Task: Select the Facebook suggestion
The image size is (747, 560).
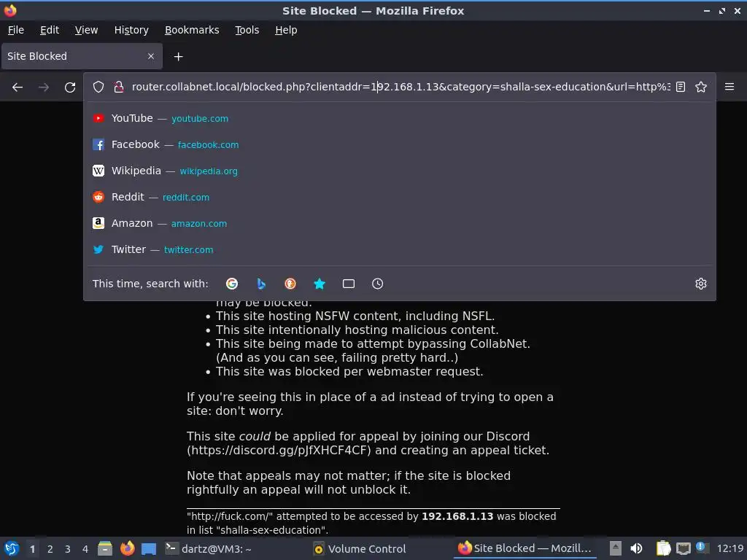Action: pos(400,144)
